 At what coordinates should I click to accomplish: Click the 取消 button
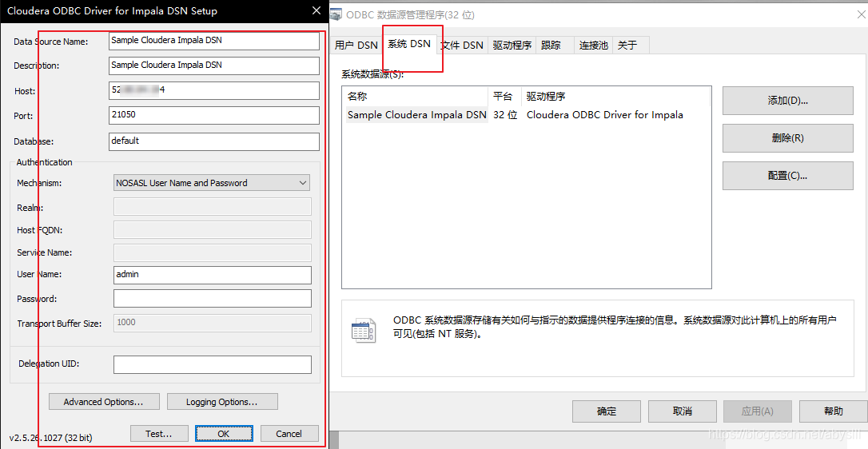point(683,411)
